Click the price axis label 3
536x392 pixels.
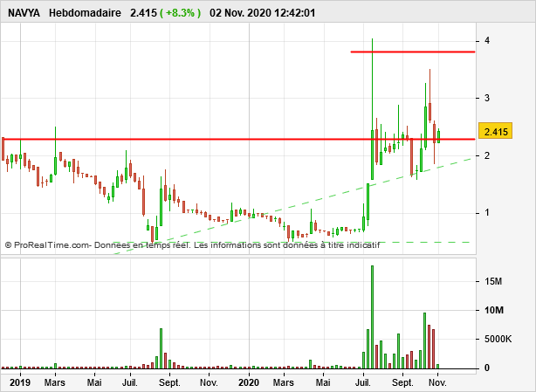487,98
